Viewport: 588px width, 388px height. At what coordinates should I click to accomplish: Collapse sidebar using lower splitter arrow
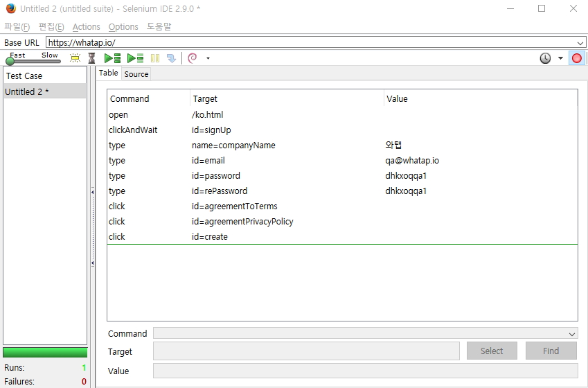[92, 263]
